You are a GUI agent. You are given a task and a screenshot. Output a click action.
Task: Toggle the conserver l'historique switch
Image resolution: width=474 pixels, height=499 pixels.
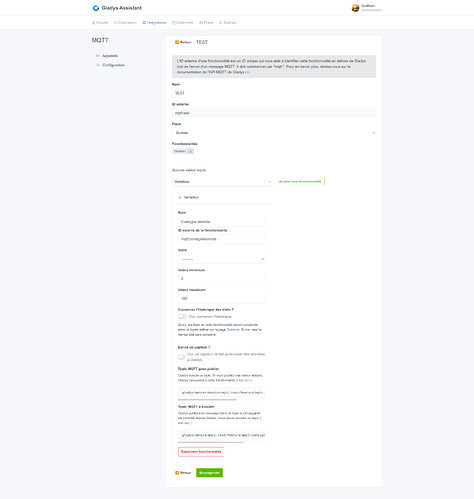point(182,317)
